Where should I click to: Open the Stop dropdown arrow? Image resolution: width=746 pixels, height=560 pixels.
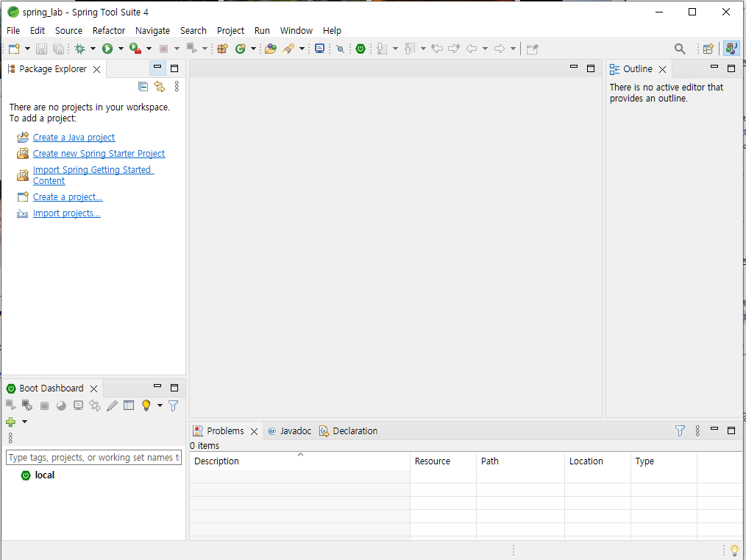click(x=177, y=49)
